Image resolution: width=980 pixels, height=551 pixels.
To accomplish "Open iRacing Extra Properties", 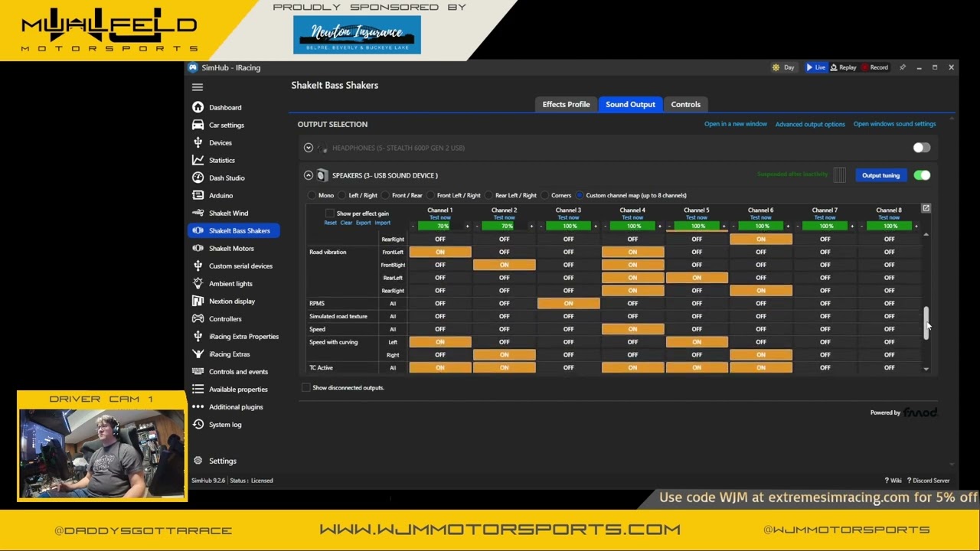I will [243, 337].
